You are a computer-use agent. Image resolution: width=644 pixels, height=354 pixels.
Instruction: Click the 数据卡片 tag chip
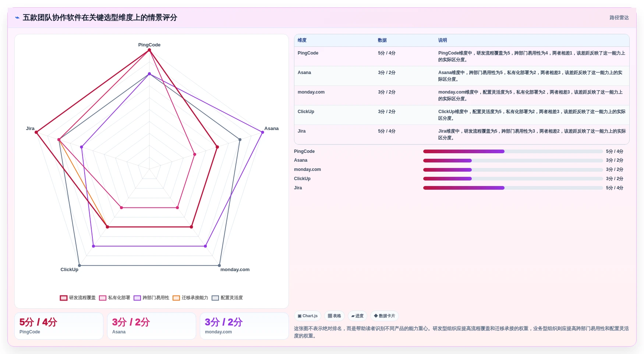[385, 316]
